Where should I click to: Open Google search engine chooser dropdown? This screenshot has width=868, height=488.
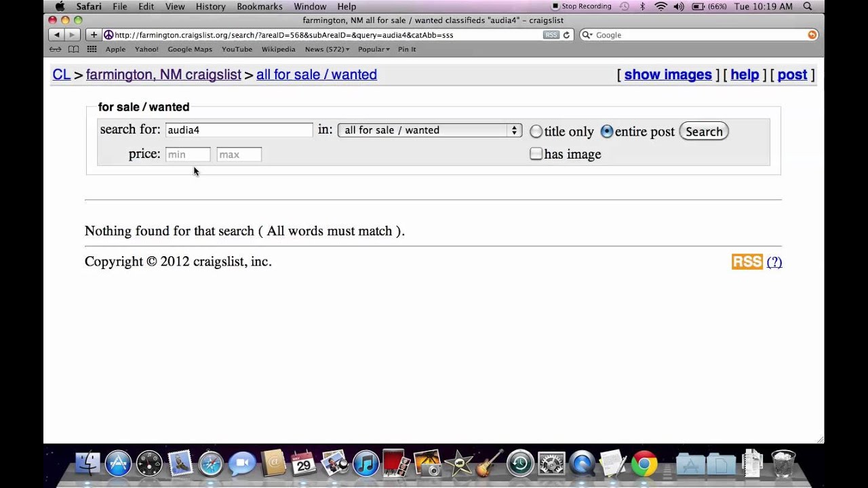[x=587, y=35]
